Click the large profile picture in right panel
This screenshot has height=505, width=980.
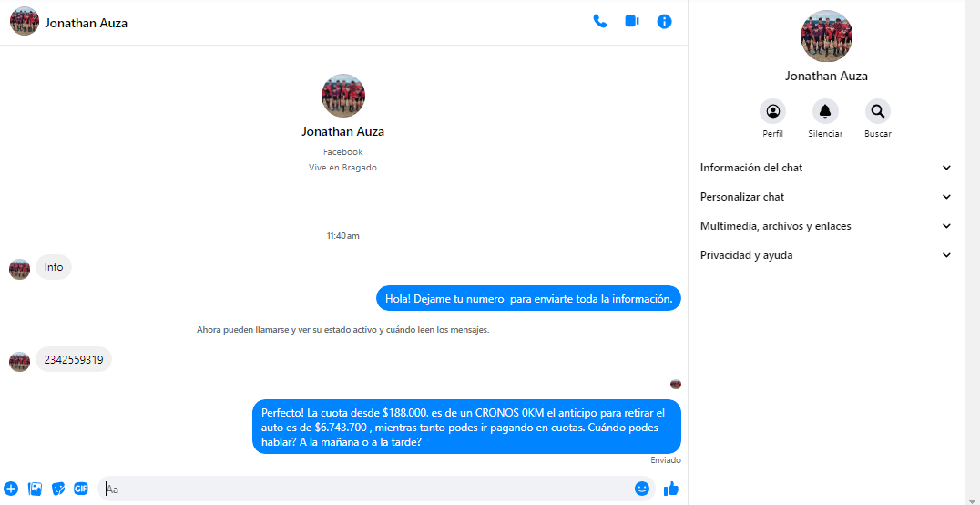point(826,36)
